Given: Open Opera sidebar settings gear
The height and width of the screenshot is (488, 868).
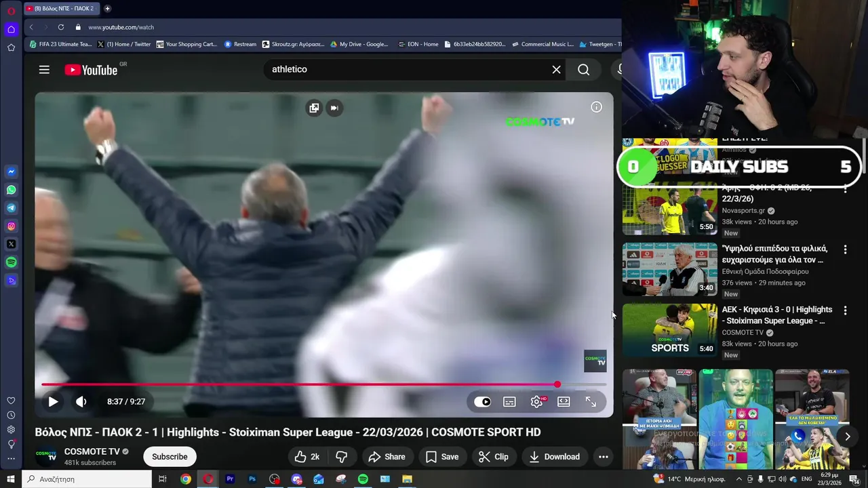Looking at the screenshot, I should 11,430.
